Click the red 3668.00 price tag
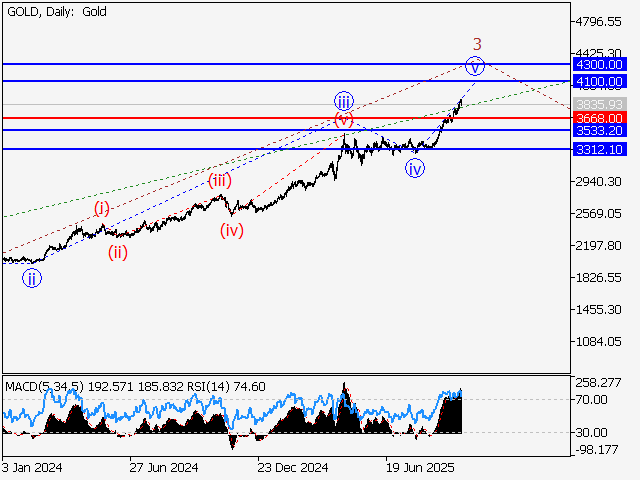This screenshot has height=480, width=640. 600,118
